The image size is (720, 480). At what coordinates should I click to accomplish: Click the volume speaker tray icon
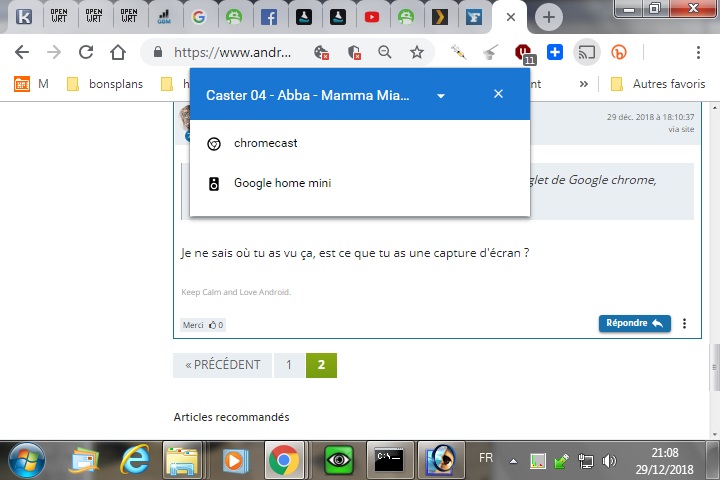point(609,460)
